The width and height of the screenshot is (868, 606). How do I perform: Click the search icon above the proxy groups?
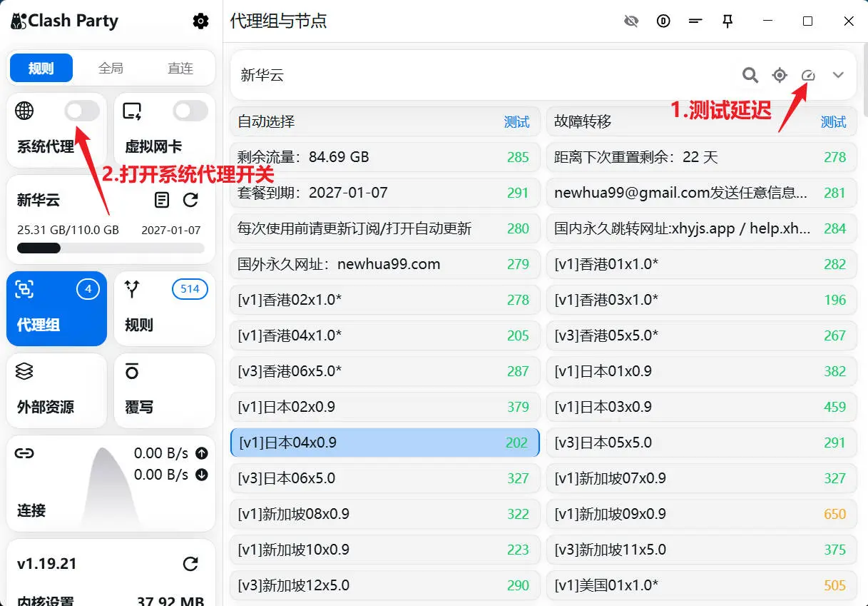(x=750, y=75)
